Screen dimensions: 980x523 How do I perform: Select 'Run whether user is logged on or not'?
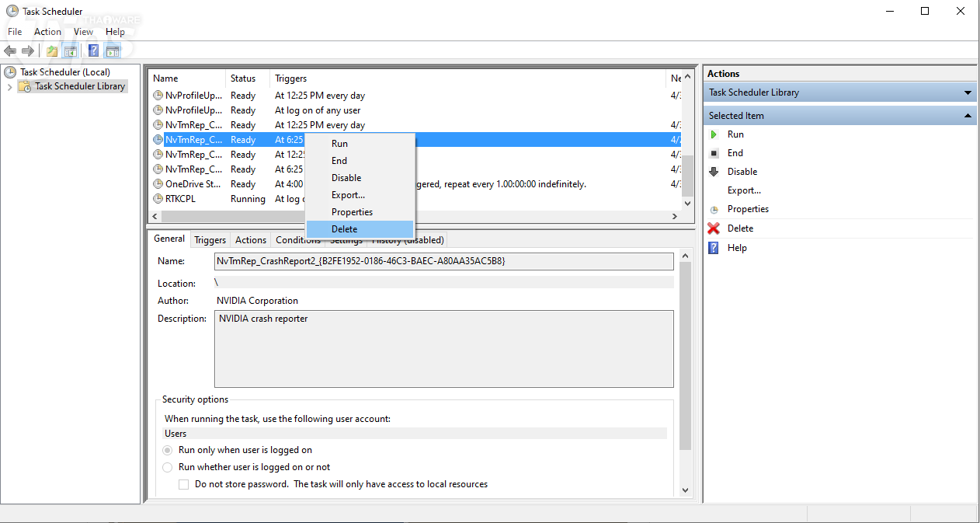[x=168, y=467]
